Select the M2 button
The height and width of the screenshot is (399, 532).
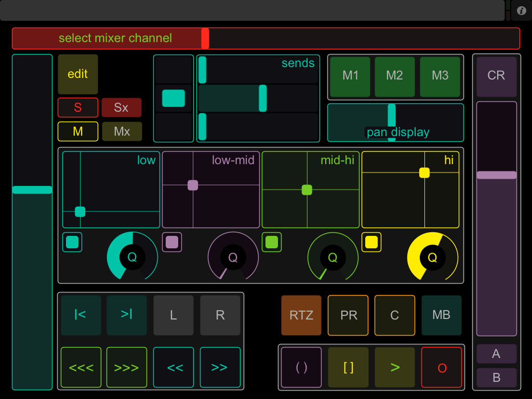click(395, 77)
